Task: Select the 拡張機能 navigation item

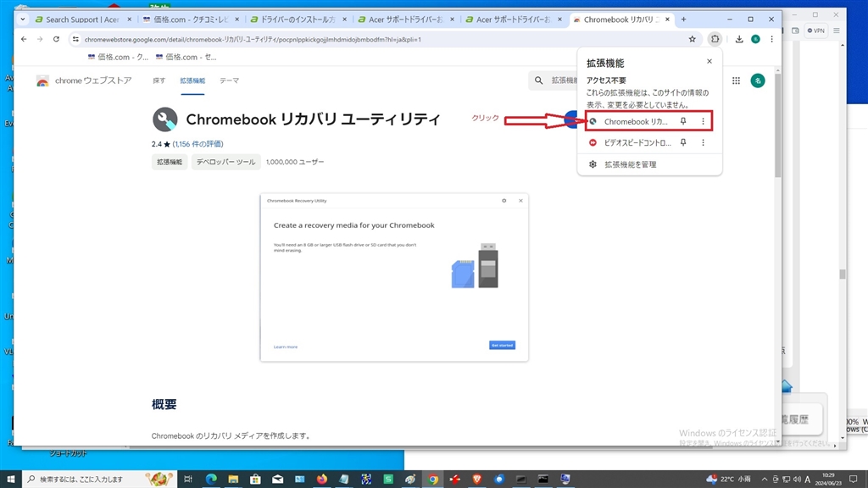Action: coord(192,80)
